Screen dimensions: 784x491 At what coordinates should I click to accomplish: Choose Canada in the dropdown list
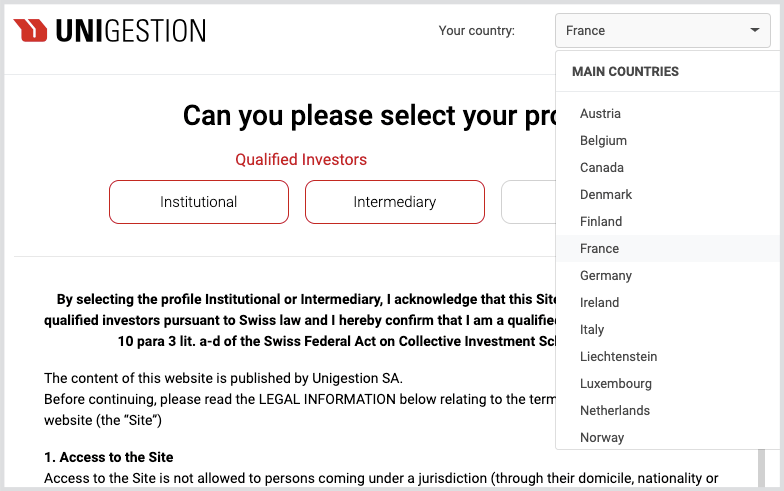tap(668, 168)
